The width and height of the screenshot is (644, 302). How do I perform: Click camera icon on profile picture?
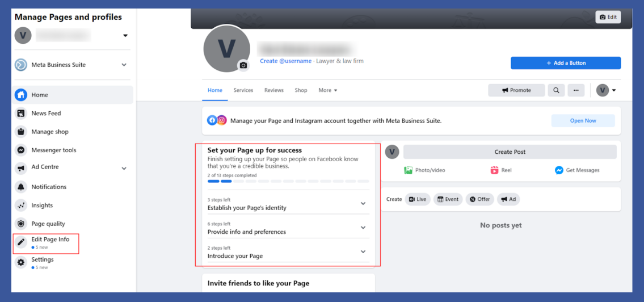(243, 65)
